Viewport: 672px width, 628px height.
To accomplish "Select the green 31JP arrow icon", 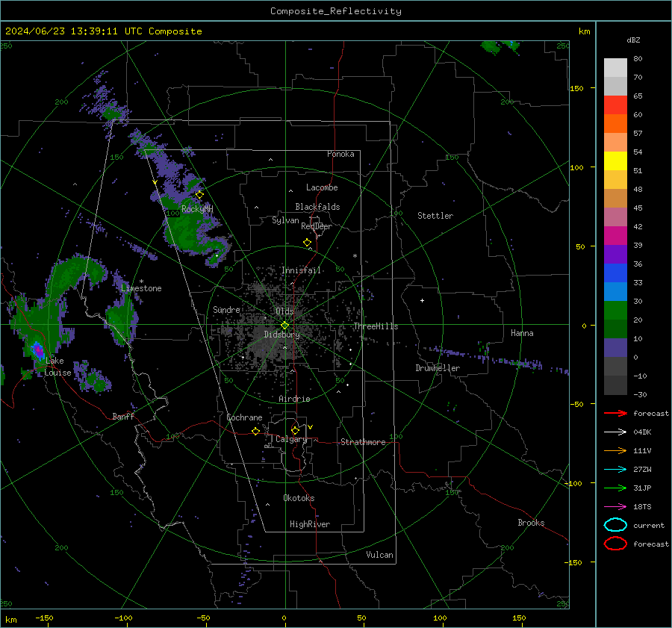I will pos(615,488).
